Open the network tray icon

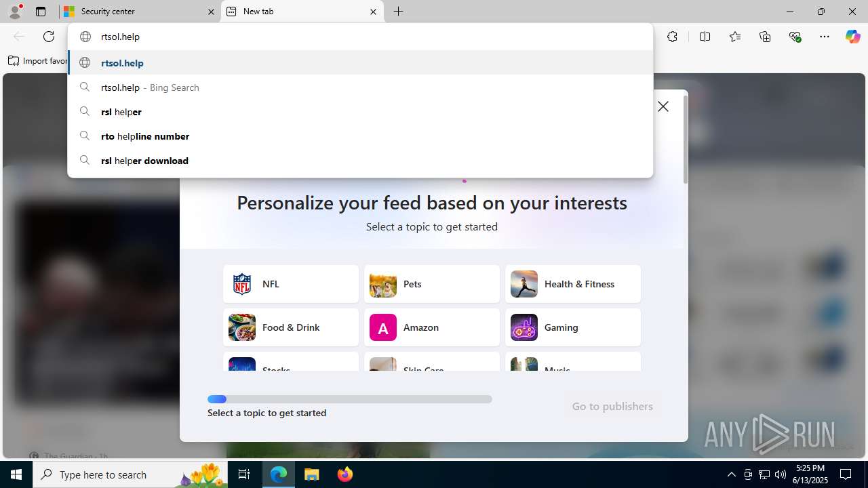tap(764, 474)
